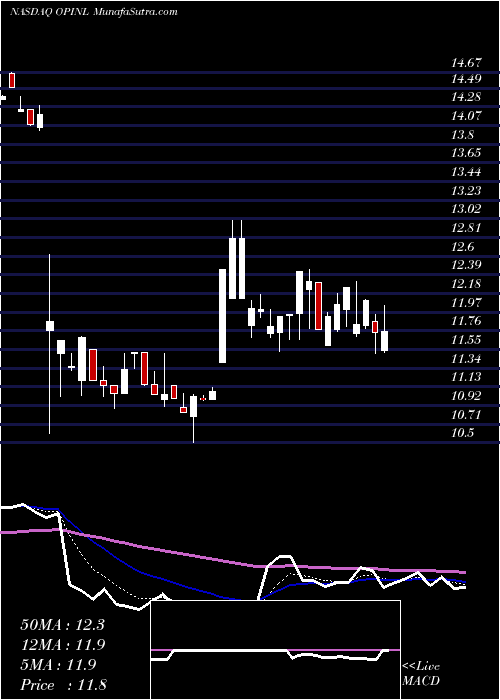Click the 12.39 price axis label
500x700 pixels.
coord(467,265)
